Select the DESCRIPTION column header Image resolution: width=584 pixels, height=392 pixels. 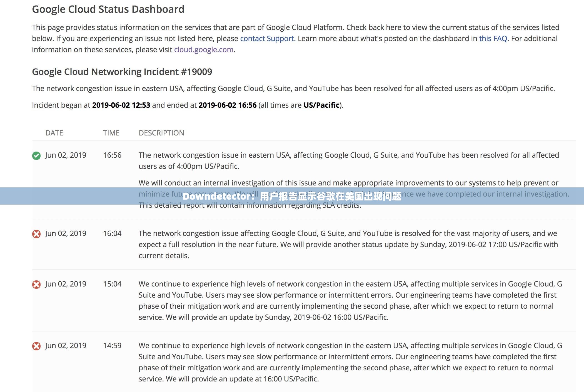(x=161, y=133)
